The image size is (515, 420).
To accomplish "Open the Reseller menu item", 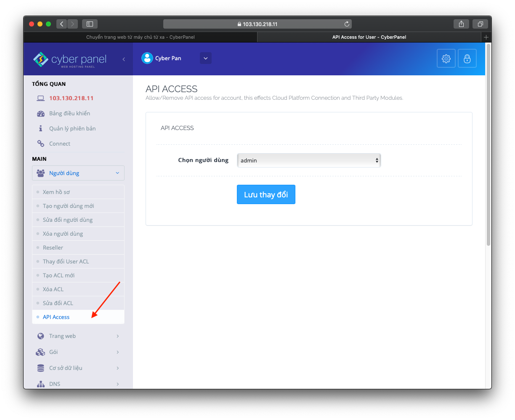I will pyautogui.click(x=78, y=247).
